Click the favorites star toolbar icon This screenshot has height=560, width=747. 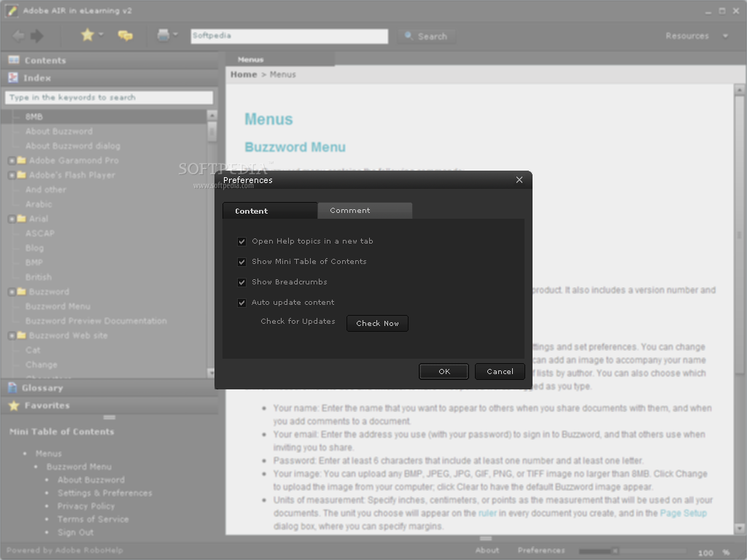point(88,35)
